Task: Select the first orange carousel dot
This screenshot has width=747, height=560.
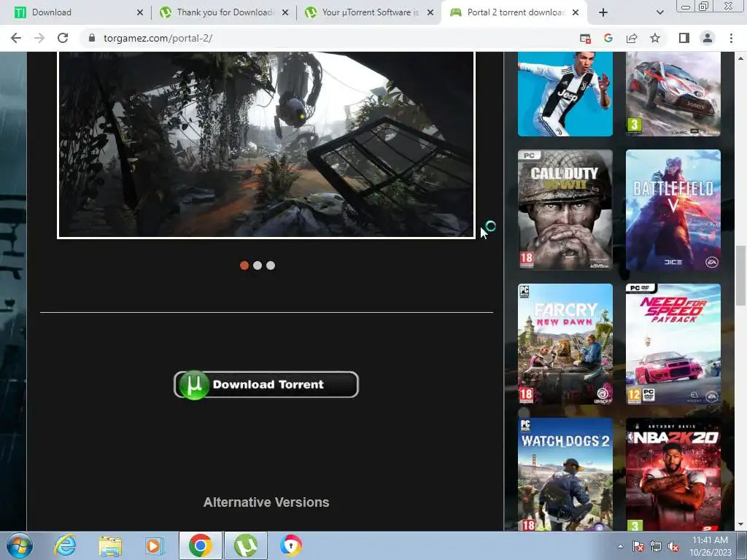Action: tap(244, 265)
